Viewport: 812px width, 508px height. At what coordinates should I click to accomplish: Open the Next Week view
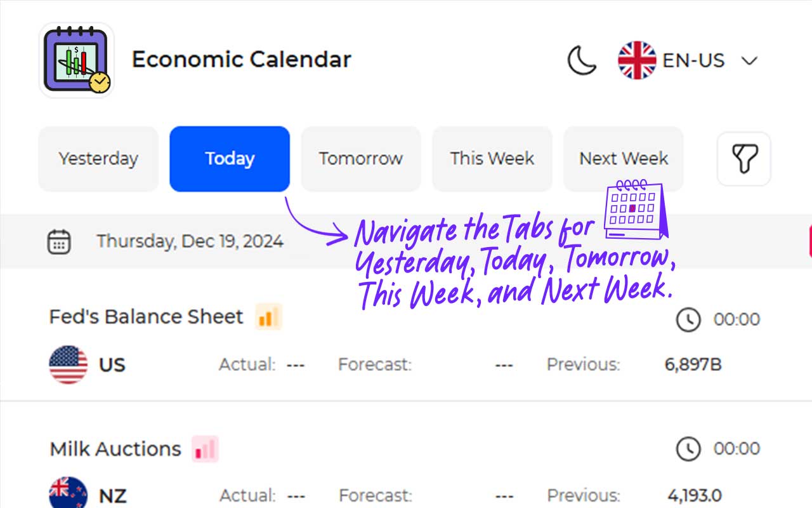(x=623, y=159)
